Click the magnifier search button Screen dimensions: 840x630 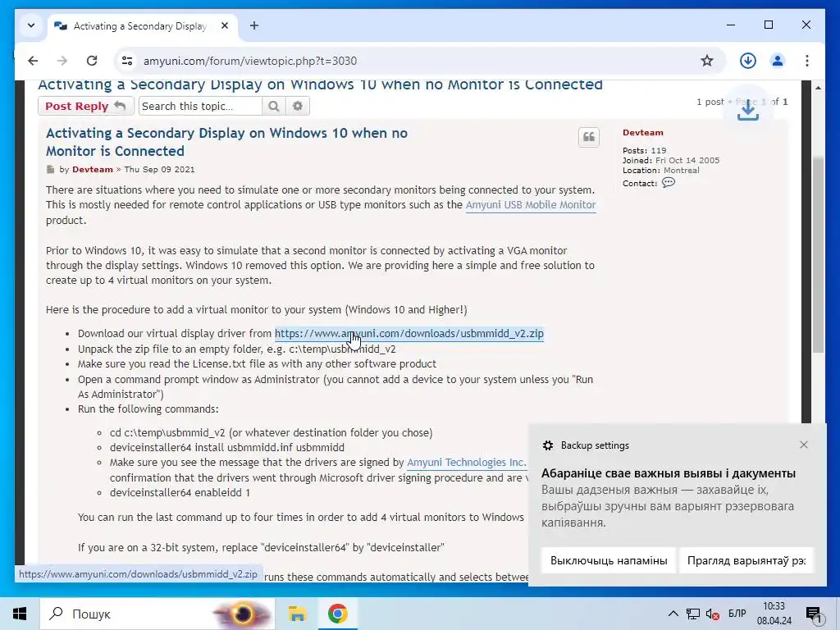point(274,106)
